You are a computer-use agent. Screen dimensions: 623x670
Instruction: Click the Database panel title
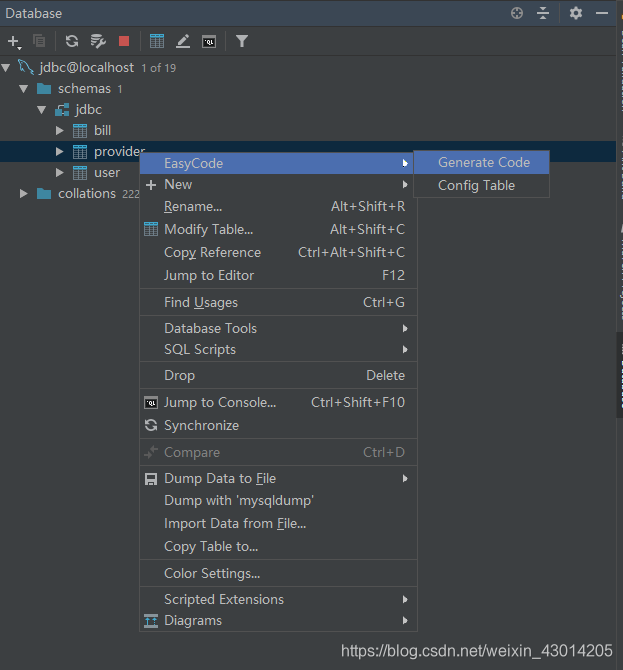coord(33,13)
